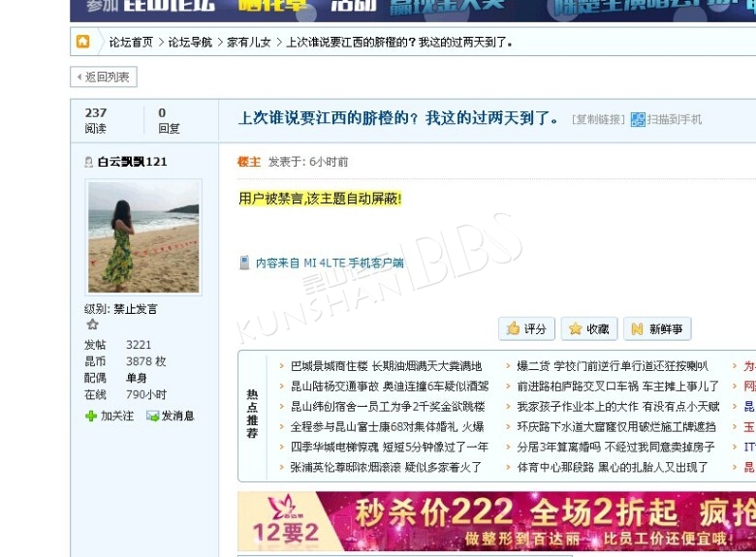Click the home icon in the breadcrumb
Viewport: 756px width, 557px height.
pyautogui.click(x=83, y=42)
